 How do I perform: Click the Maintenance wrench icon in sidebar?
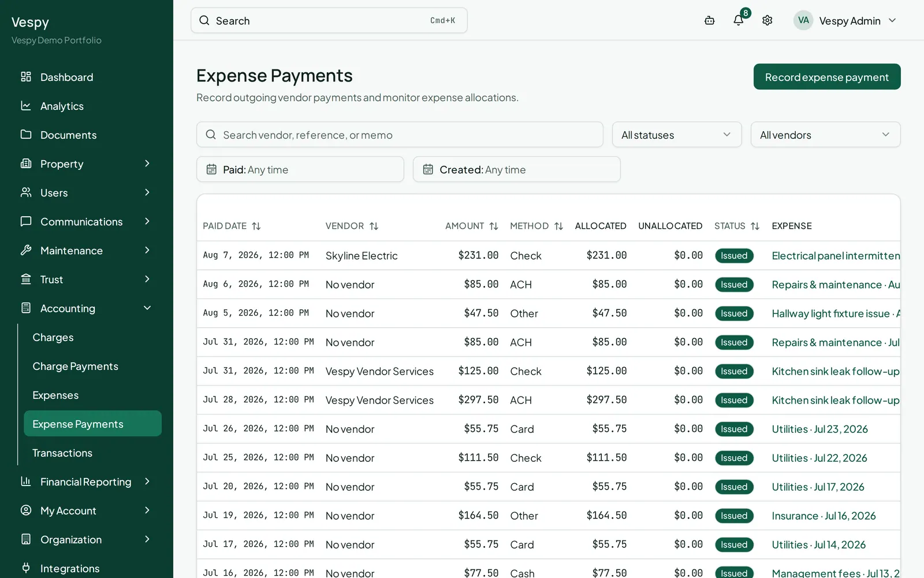click(26, 250)
